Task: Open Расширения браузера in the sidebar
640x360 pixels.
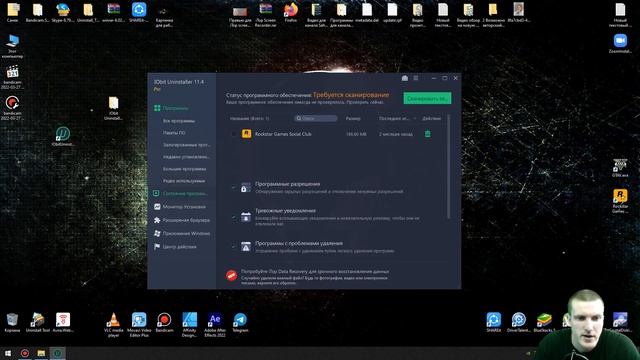Action: point(182,220)
